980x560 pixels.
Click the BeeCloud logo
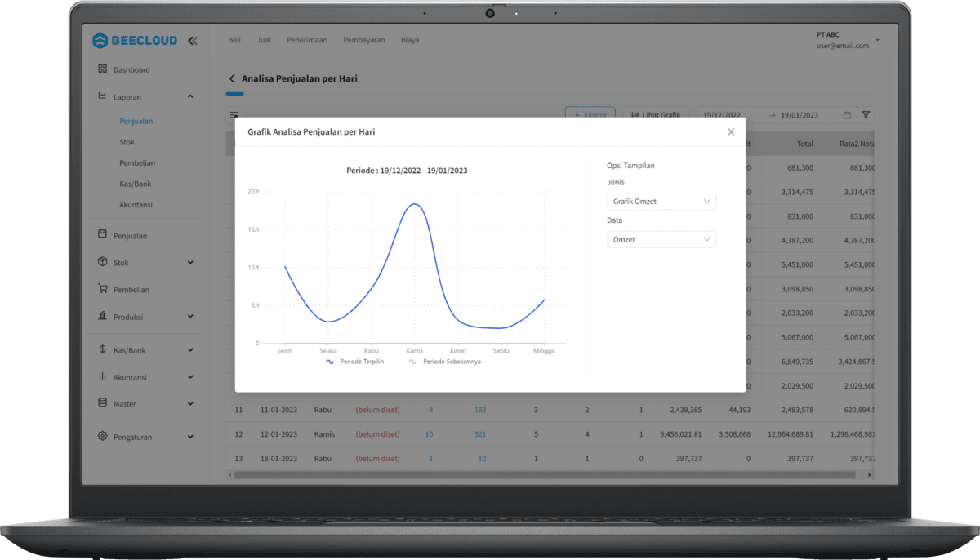[136, 40]
